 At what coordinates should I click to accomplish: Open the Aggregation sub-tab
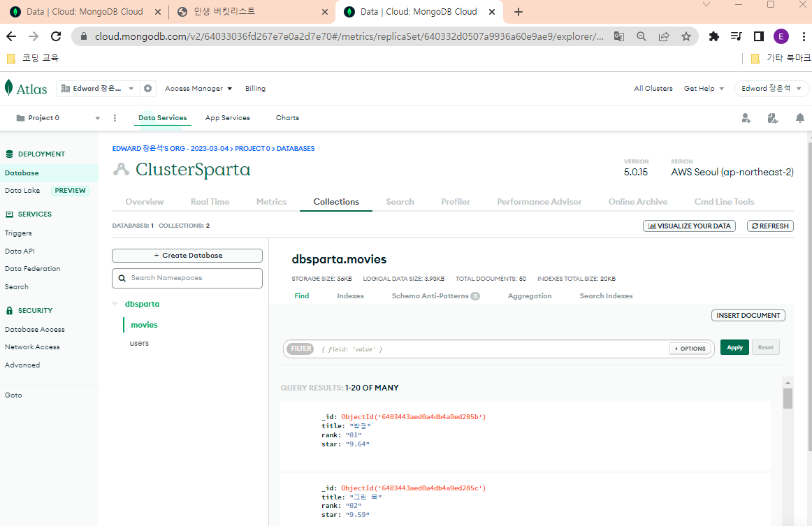point(530,295)
